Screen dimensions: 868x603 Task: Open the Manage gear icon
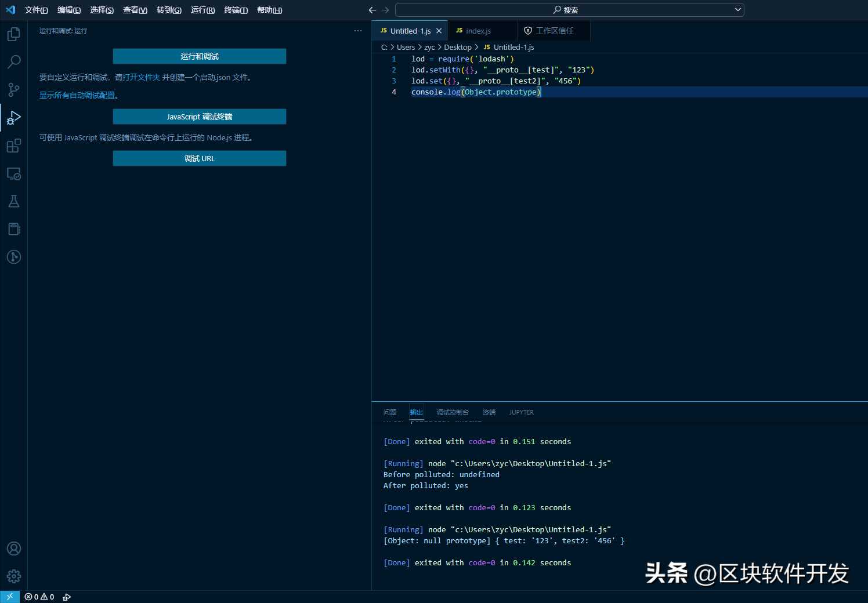point(14,576)
